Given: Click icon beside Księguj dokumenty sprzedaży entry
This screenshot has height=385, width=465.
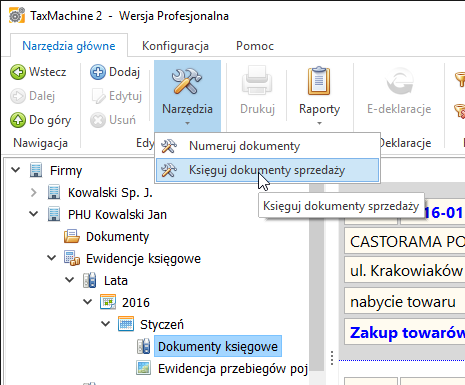Looking at the screenshot, I should [169, 170].
